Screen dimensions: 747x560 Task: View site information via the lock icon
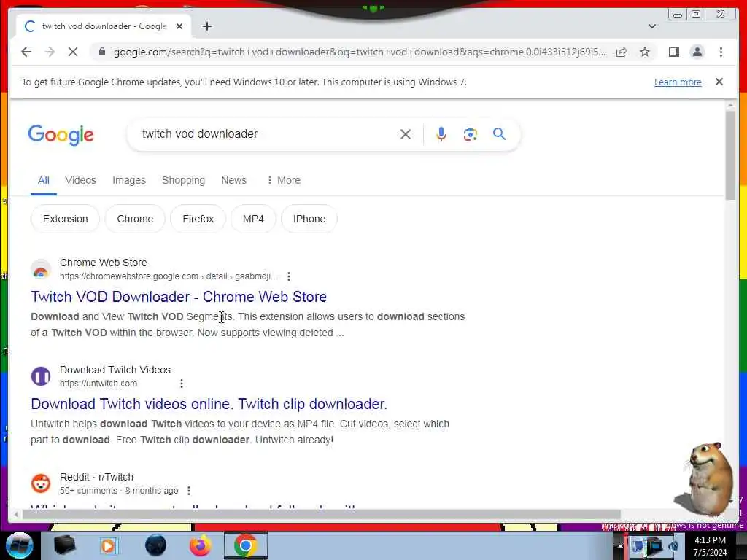click(x=101, y=52)
